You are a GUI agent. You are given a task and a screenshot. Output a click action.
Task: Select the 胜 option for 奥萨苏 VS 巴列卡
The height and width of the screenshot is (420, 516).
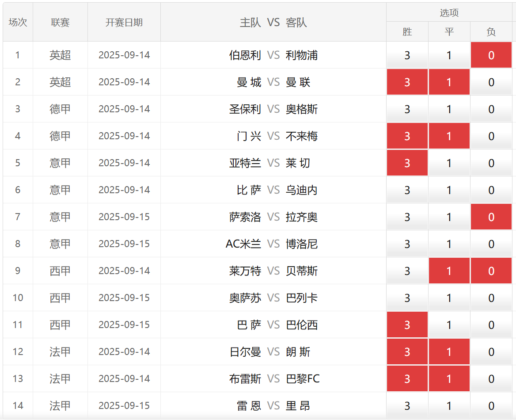pyautogui.click(x=407, y=298)
